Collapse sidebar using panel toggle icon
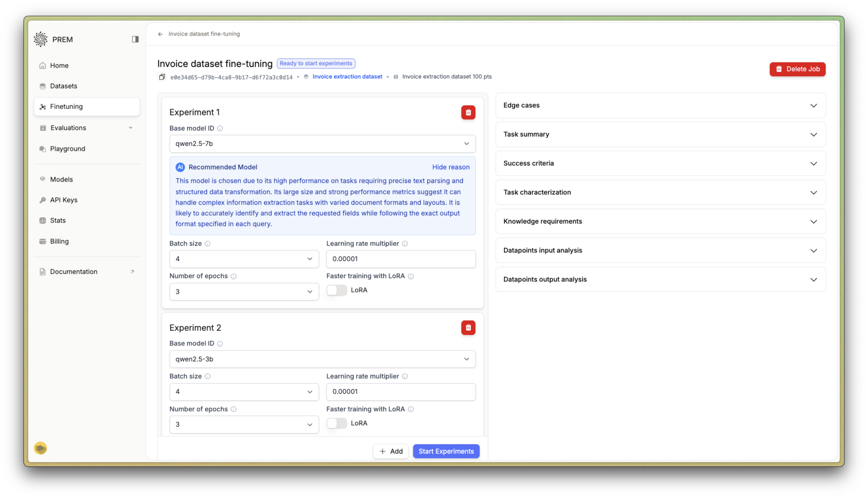 (135, 39)
